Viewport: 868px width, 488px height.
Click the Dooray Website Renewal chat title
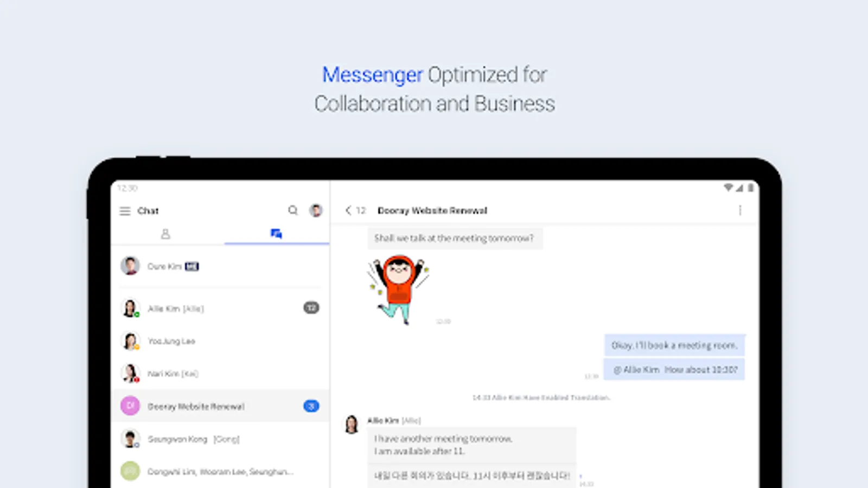(432, 210)
